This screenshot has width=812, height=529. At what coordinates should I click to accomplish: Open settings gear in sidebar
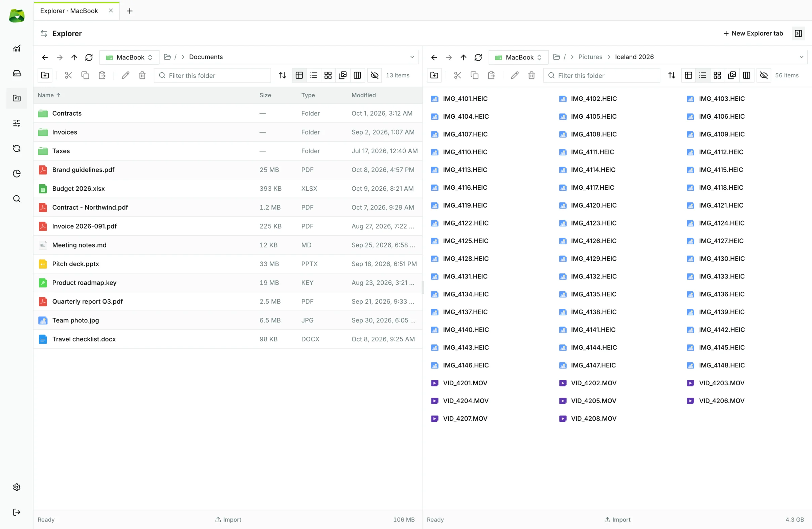pos(17,487)
